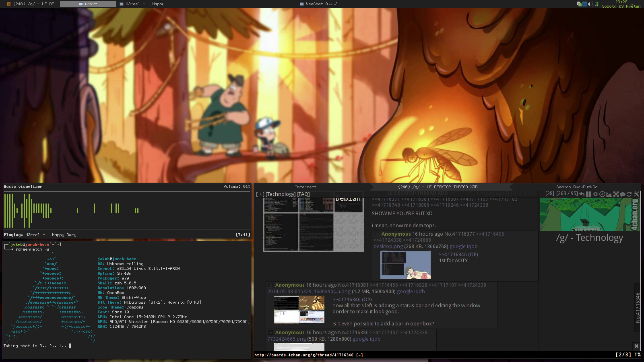
Task: Click the [28] reply count in the thread stats
Action: coord(550,193)
